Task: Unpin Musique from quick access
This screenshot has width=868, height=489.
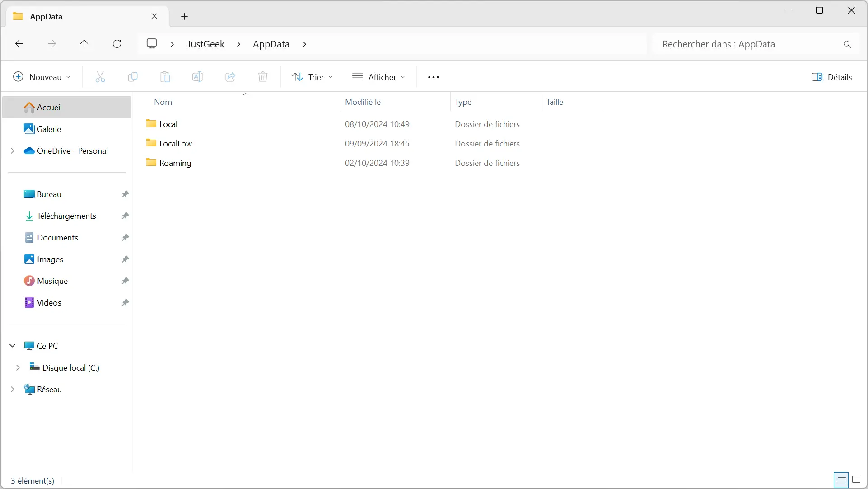Action: click(125, 281)
